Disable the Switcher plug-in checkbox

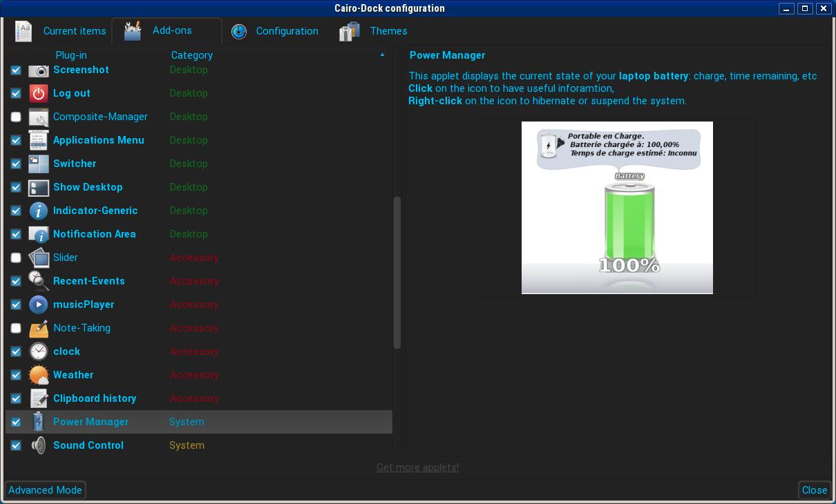pos(16,164)
